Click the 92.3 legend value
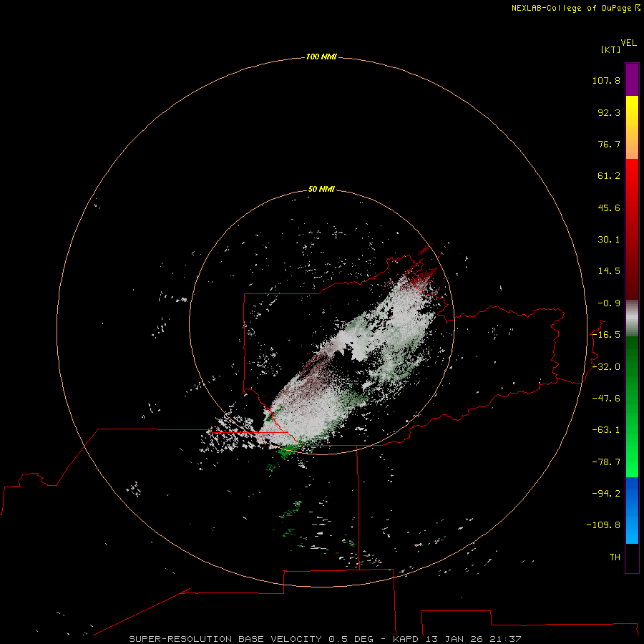 pyautogui.click(x=609, y=112)
